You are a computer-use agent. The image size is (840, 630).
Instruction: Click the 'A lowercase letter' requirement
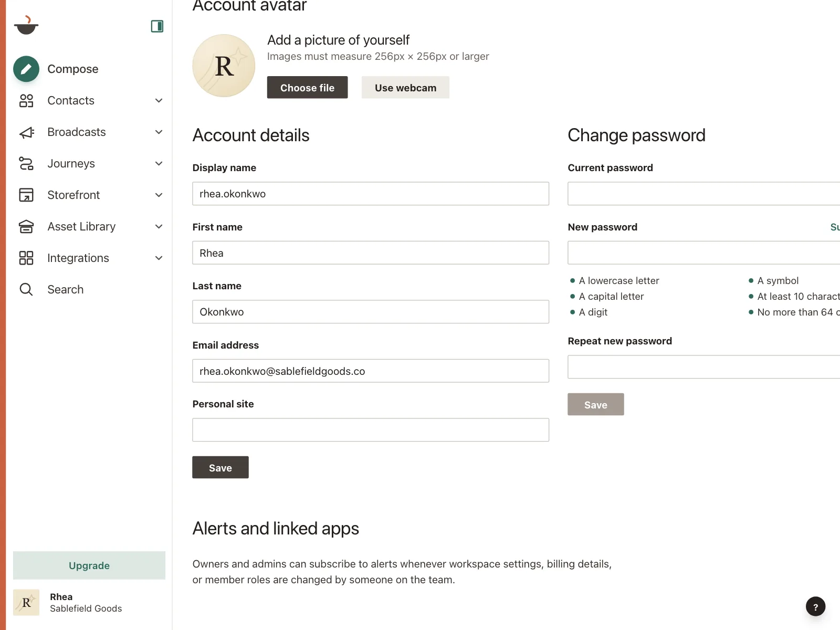(619, 281)
